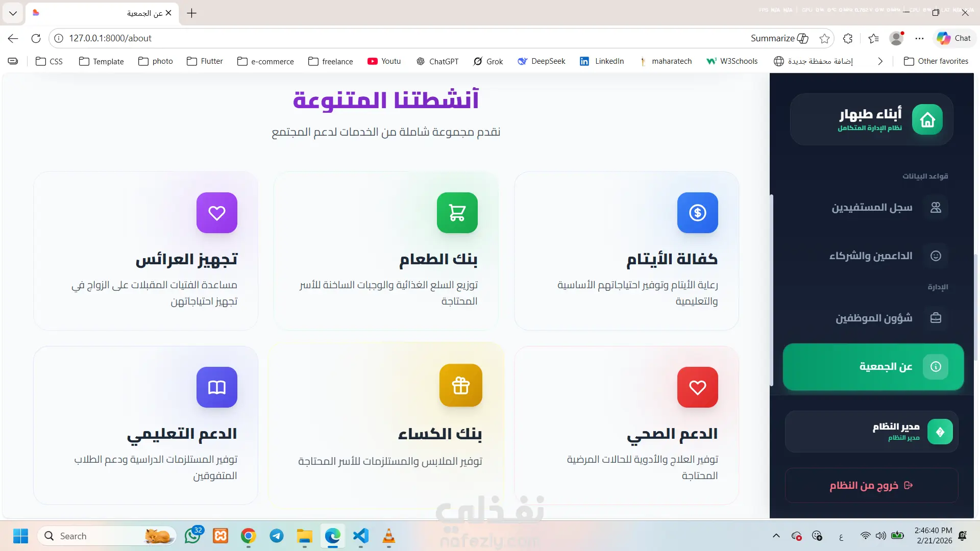Image resolution: width=980 pixels, height=551 pixels.
Task: Click the green home logo icon
Action: tap(927, 119)
